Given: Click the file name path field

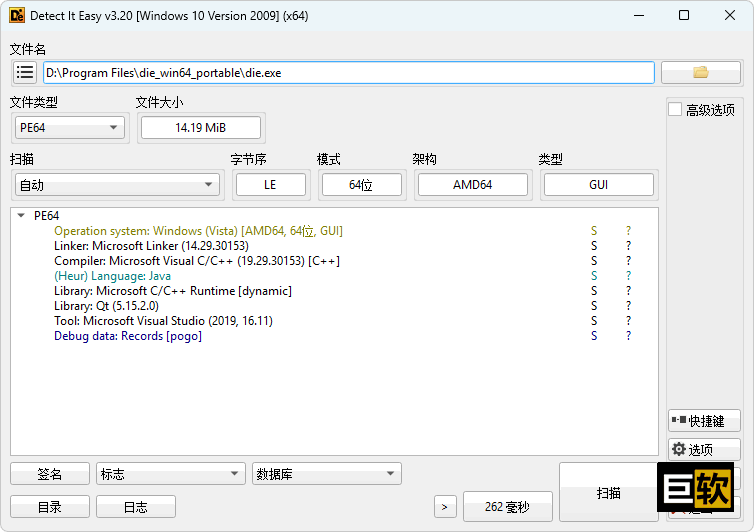Looking at the screenshot, I should coord(349,73).
